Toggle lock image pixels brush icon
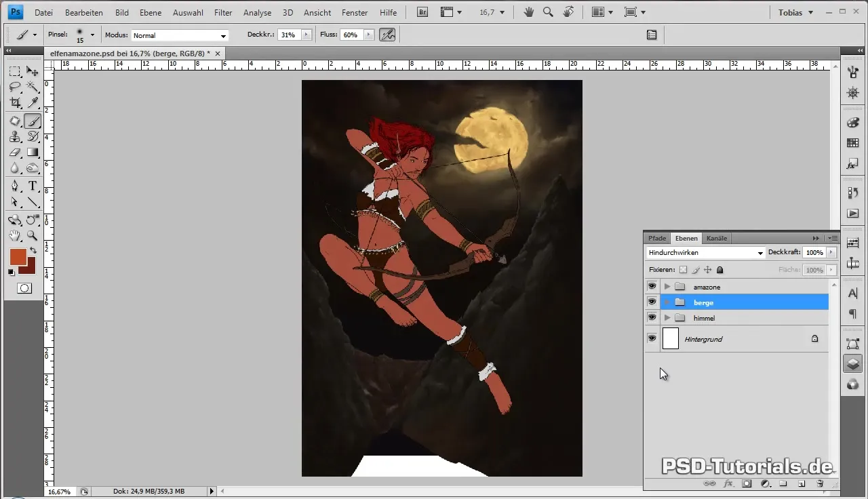Image resolution: width=868 pixels, height=499 pixels. click(696, 270)
